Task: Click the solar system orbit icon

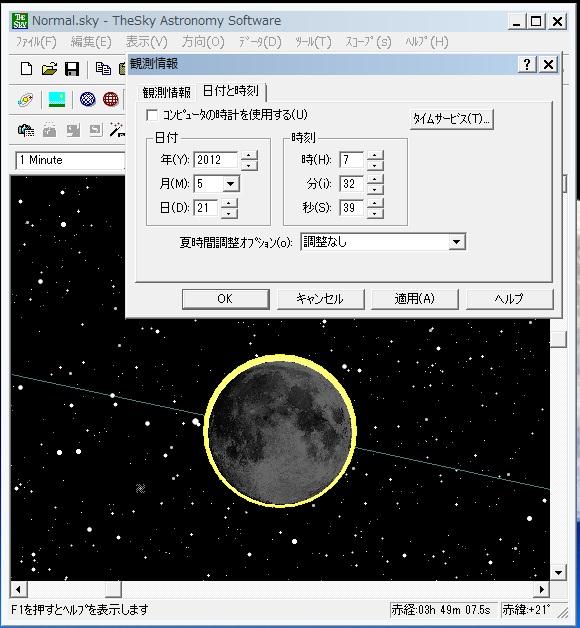Action: tap(26, 99)
